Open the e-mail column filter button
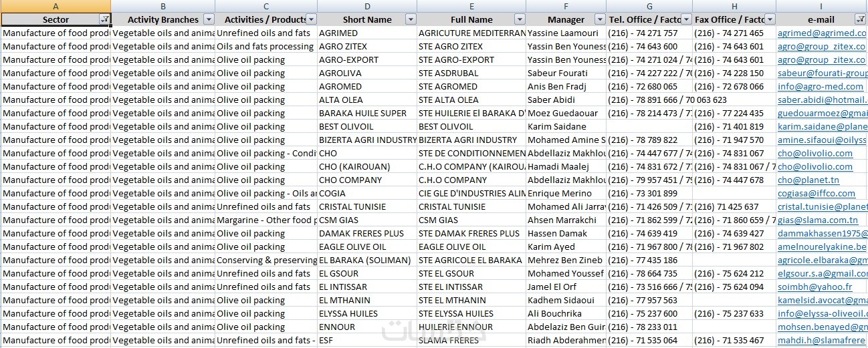 pos(860,19)
